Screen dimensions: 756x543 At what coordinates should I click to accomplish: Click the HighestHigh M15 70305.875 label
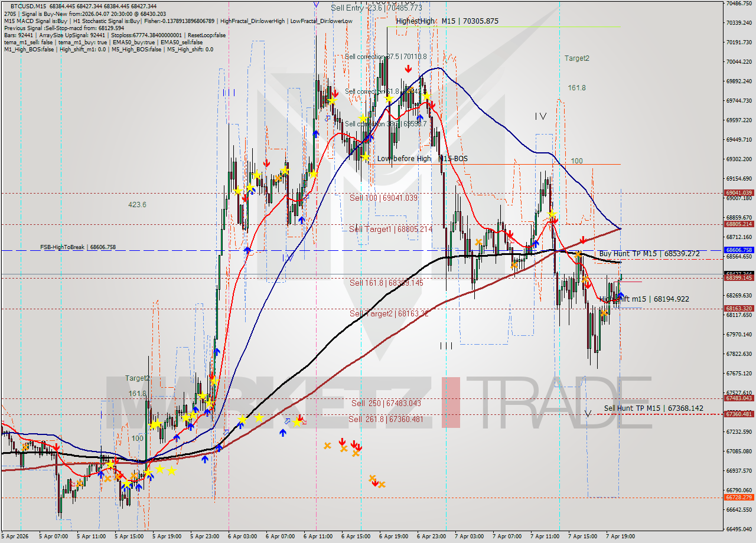coord(447,21)
